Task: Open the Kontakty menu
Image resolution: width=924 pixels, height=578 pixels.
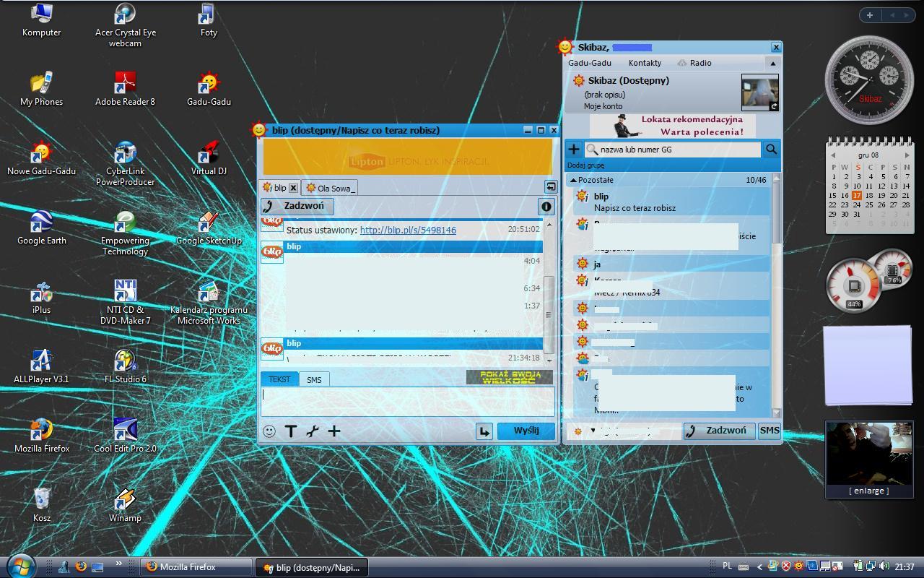Action: coord(645,63)
